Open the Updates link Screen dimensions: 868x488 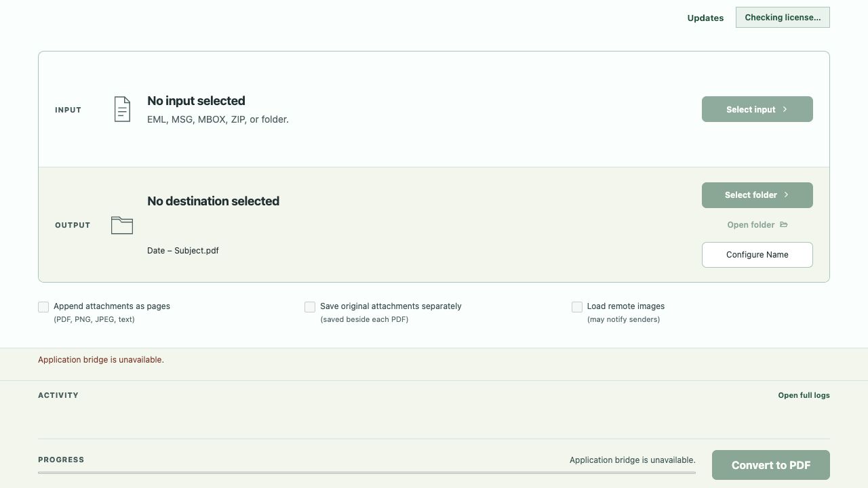pyautogui.click(x=705, y=18)
